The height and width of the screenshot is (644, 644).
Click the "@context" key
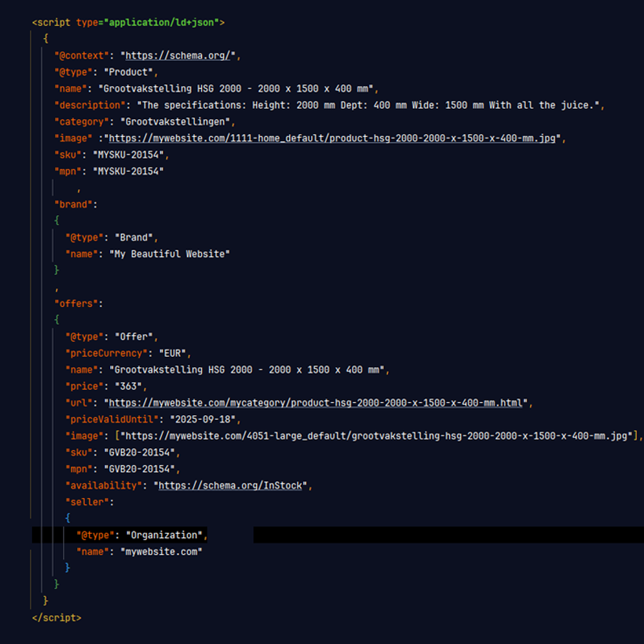(x=81, y=55)
